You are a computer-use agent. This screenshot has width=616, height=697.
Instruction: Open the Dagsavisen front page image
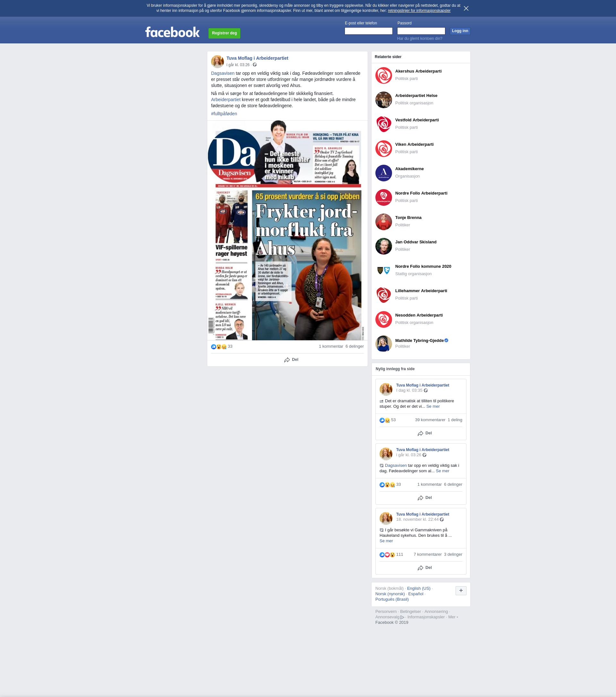coord(287,230)
